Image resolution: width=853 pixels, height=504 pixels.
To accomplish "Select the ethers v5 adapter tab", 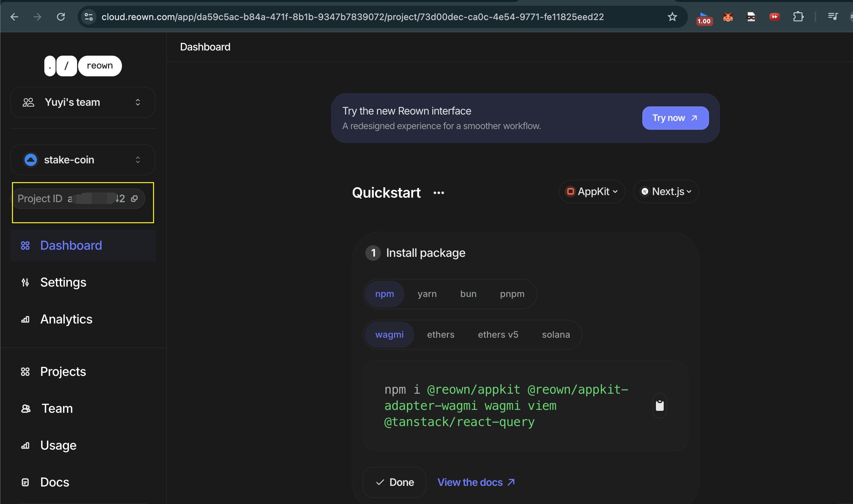I will click(498, 334).
